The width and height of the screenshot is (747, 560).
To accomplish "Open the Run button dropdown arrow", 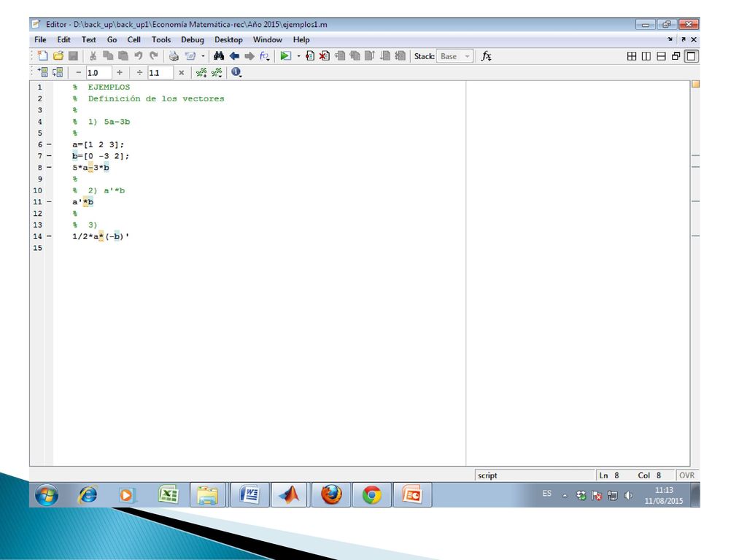I will pyautogui.click(x=298, y=56).
